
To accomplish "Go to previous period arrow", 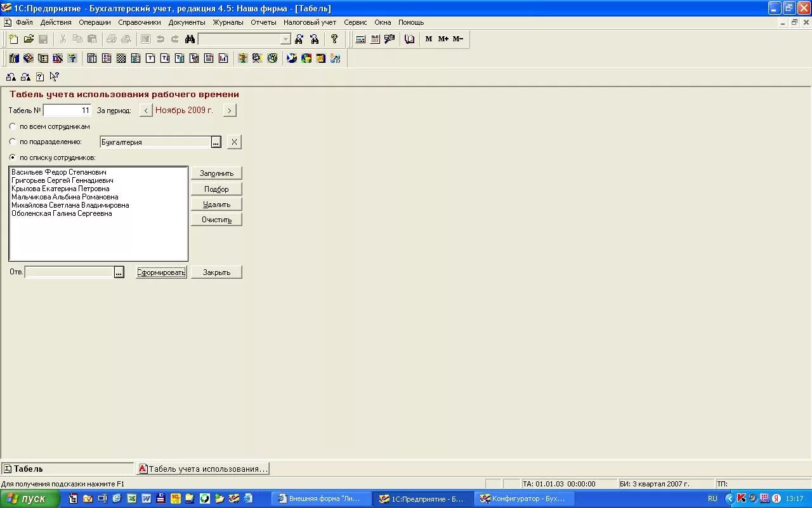I will tap(146, 110).
